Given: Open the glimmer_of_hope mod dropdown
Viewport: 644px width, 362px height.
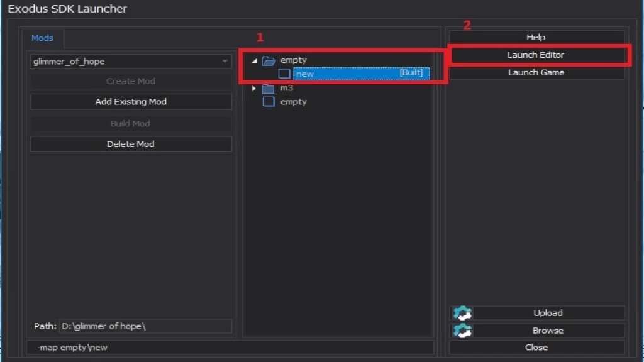Looking at the screenshot, I should click(x=131, y=62).
